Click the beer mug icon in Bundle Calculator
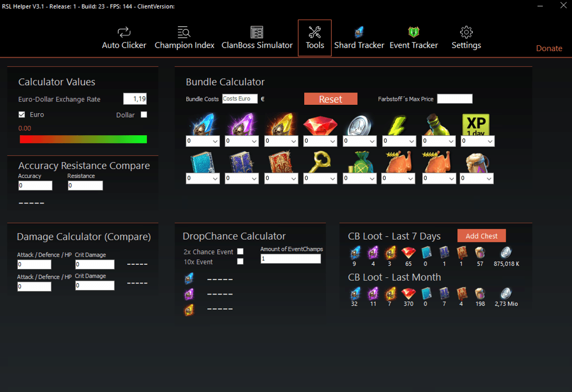The height and width of the screenshot is (392, 572). [x=476, y=162]
